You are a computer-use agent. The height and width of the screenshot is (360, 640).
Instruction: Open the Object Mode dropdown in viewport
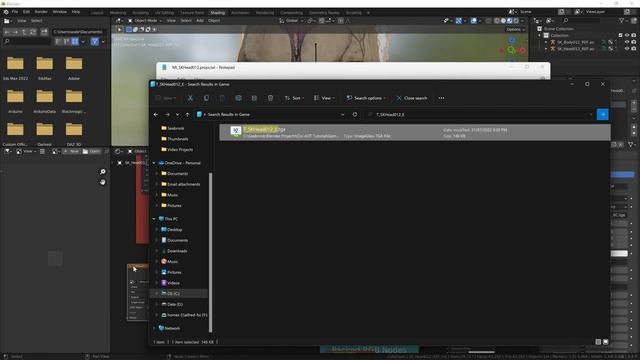144,20
